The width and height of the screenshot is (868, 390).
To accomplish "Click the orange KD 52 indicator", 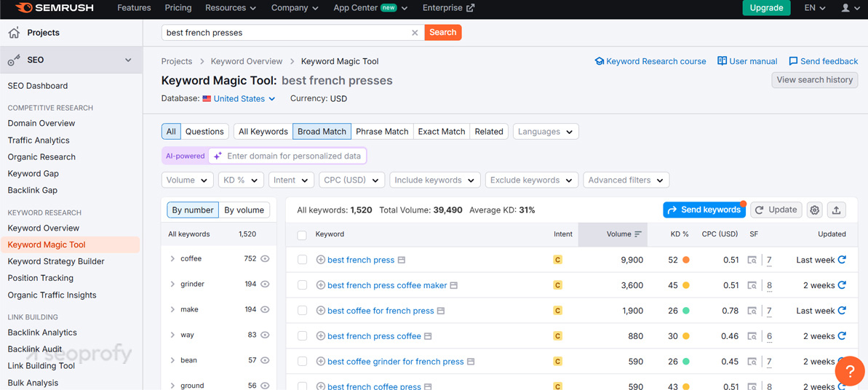I will point(686,260).
